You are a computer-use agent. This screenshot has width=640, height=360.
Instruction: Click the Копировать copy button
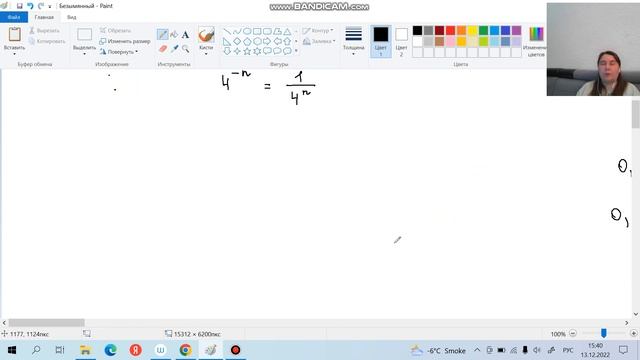pyautogui.click(x=47, y=41)
